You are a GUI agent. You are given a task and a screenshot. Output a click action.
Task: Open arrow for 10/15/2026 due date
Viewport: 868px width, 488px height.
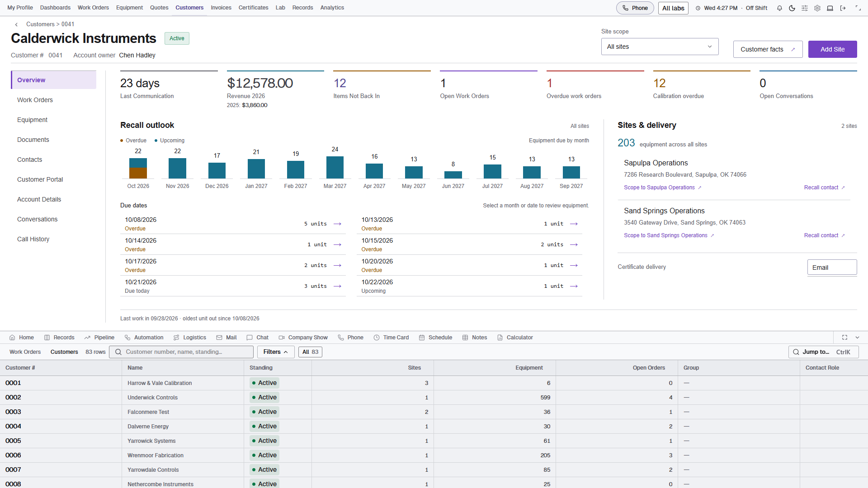click(574, 244)
